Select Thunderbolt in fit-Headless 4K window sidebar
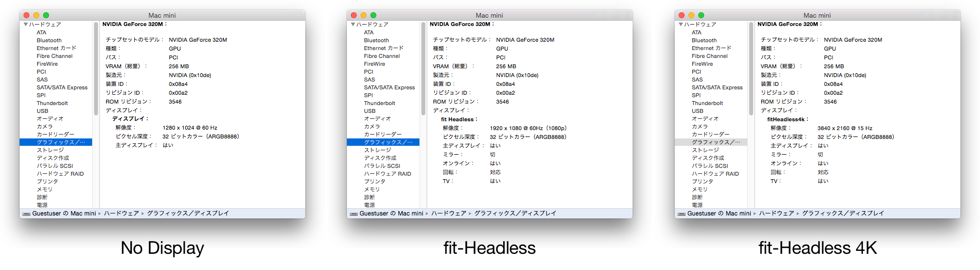Image resolution: width=980 pixels, height=270 pixels. (707, 103)
